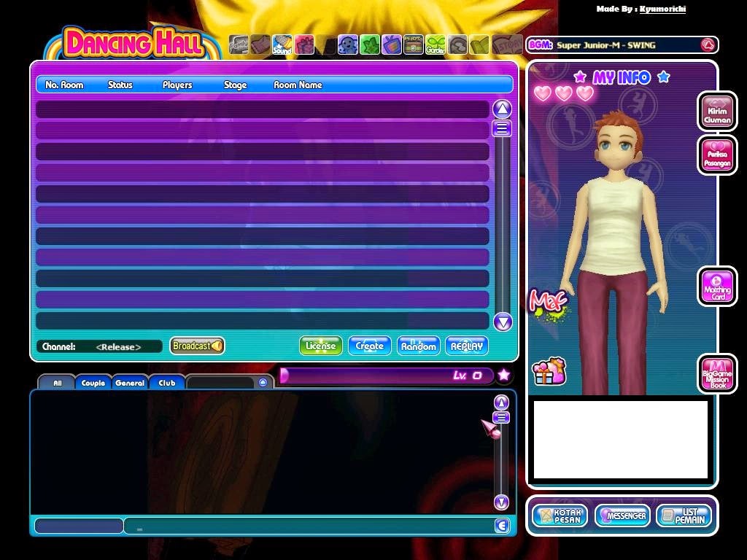Open Kotak Pesan inbox
Screen dimensions: 747x560
560,516
